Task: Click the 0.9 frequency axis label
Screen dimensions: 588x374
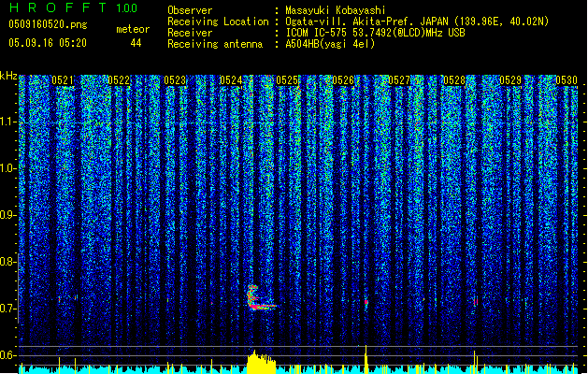Action: pyautogui.click(x=8, y=215)
